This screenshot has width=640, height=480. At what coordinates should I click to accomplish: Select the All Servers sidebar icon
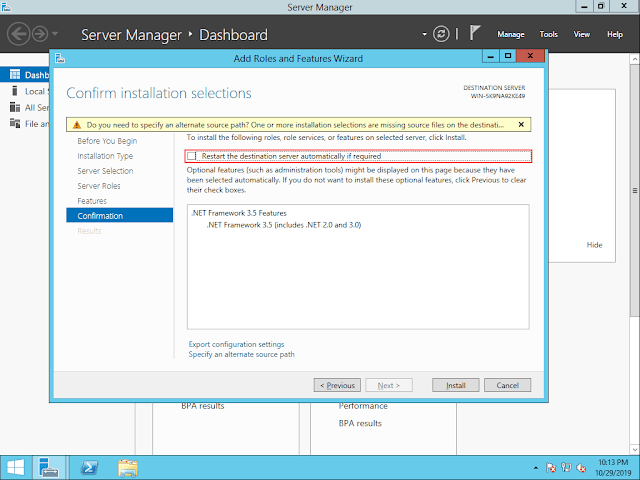click(x=15, y=107)
